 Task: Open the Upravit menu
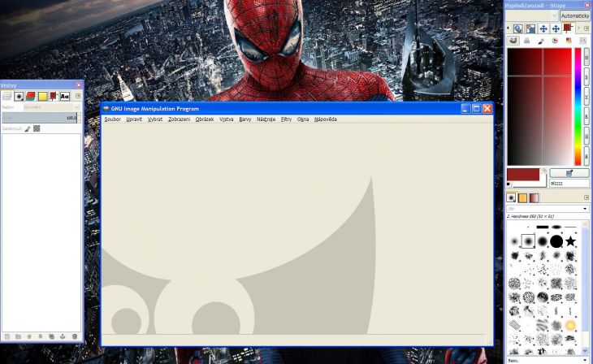pos(134,119)
